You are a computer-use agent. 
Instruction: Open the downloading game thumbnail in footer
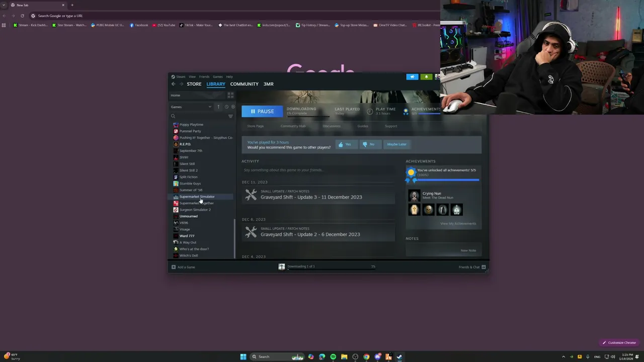(282, 266)
